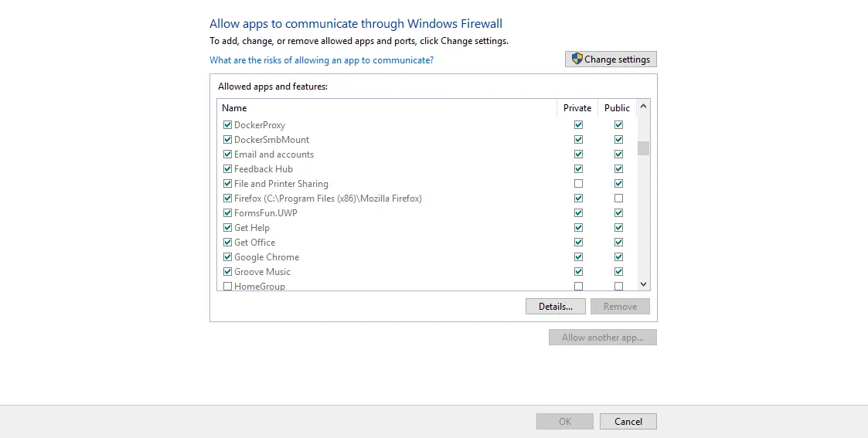This screenshot has width=868, height=438.
Task: Open Details for the selected app
Action: (555, 307)
